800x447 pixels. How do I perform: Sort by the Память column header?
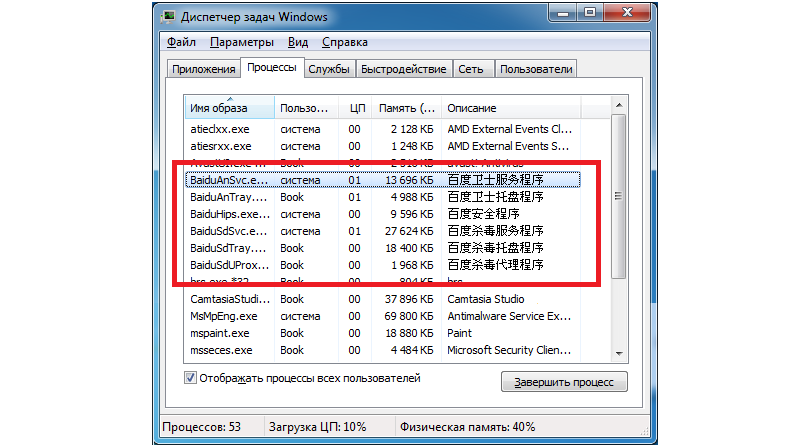tap(406, 108)
